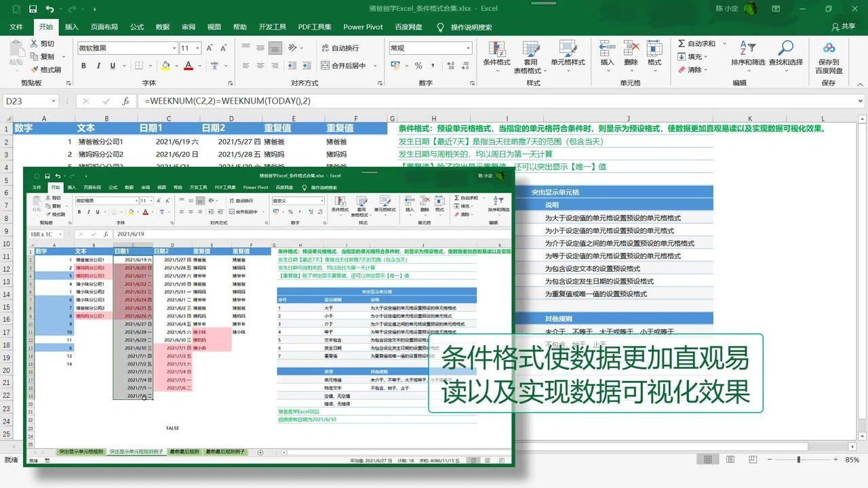Click the yellow fill color swatch
868x488 pixels.
click(x=165, y=66)
